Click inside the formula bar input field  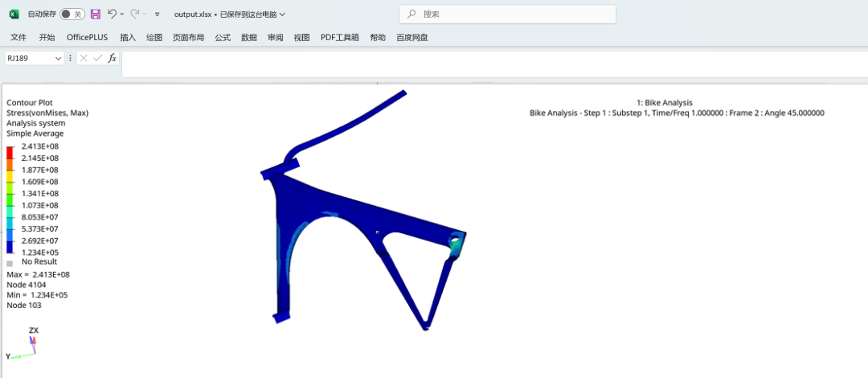(482, 59)
